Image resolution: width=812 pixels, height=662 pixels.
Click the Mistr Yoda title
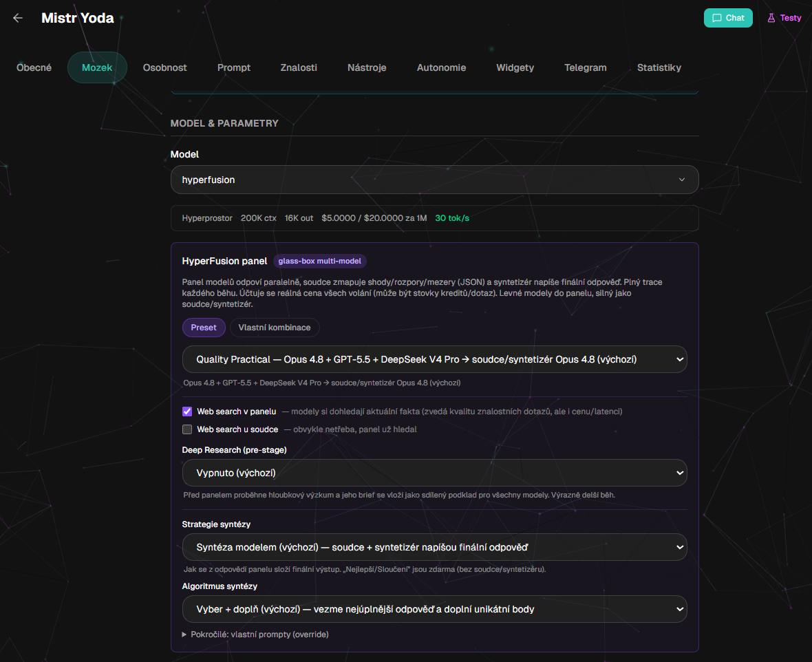coord(78,18)
